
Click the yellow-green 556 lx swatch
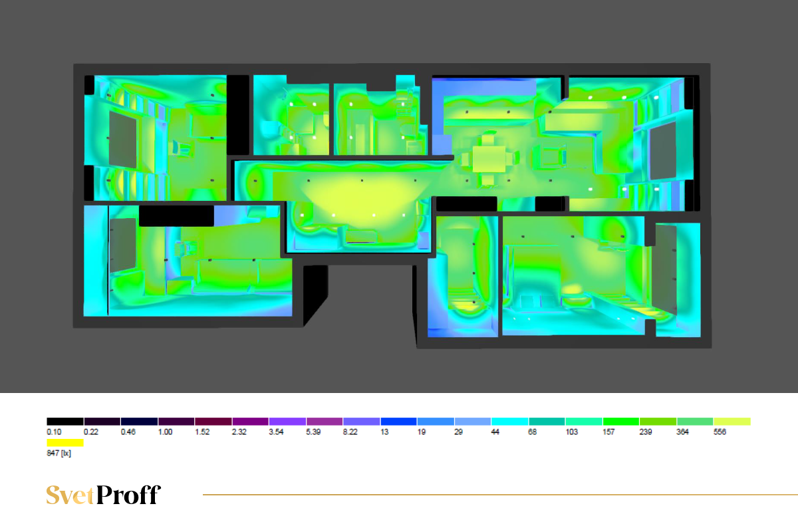(732, 422)
